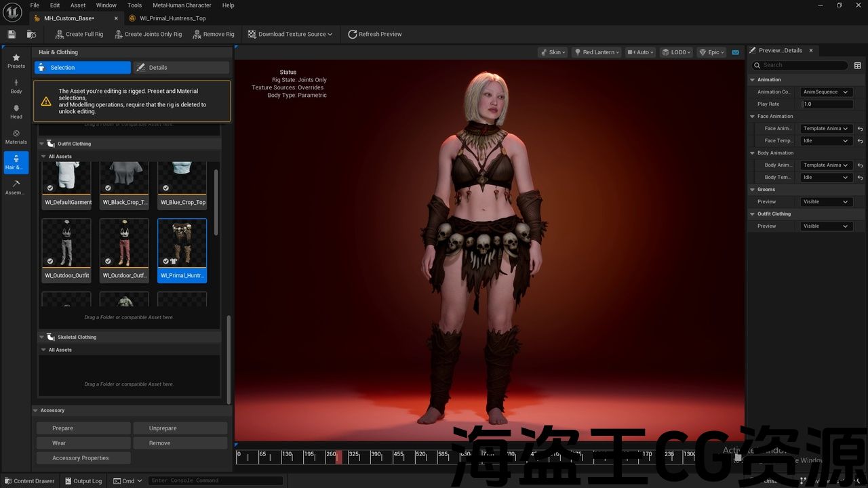Click the Refresh Preview toolbar icon
The width and height of the screenshot is (868, 488).
pos(353,34)
